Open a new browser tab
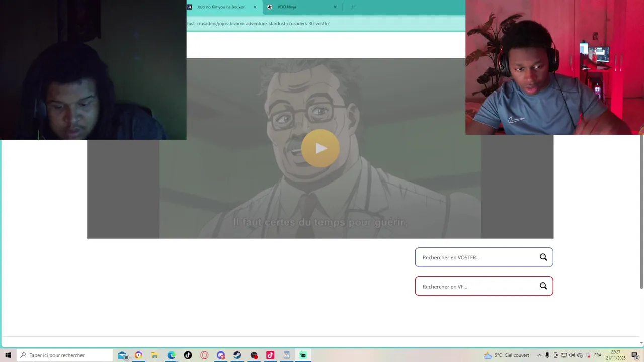 tap(353, 7)
